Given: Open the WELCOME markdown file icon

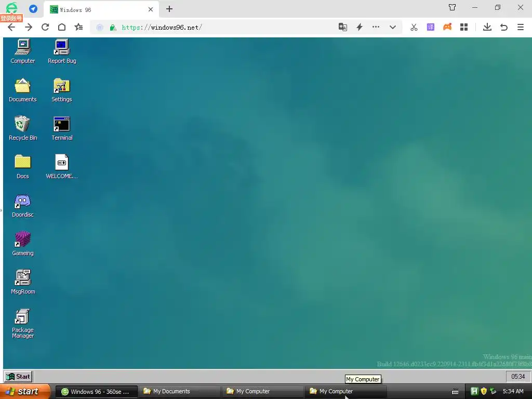Looking at the screenshot, I should click(62, 167).
